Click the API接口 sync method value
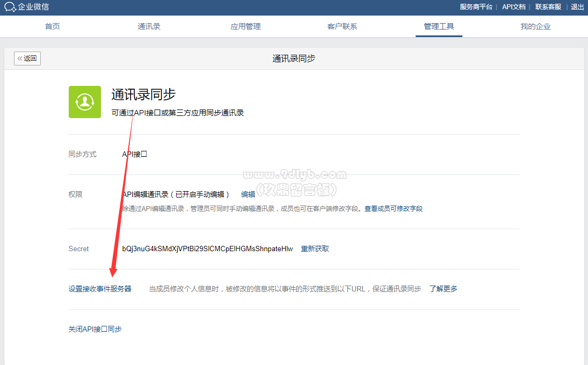Image resolution: width=588 pixels, height=365 pixels. pos(135,154)
